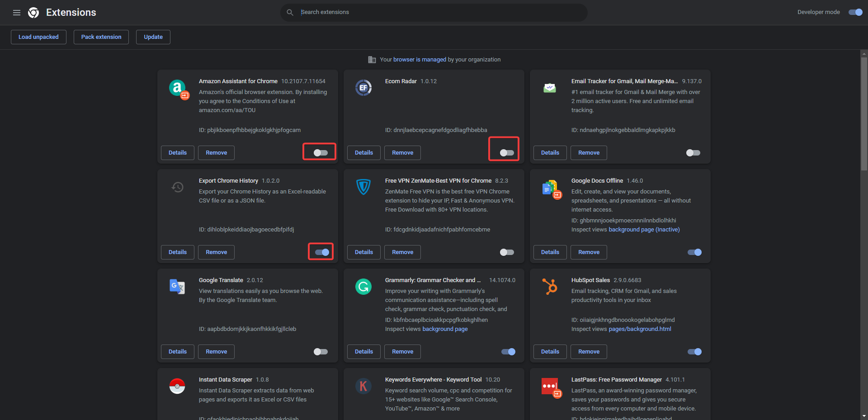Image resolution: width=868 pixels, height=420 pixels.
Task: Click the vertical scrollbar thumb
Action: (x=864, y=113)
